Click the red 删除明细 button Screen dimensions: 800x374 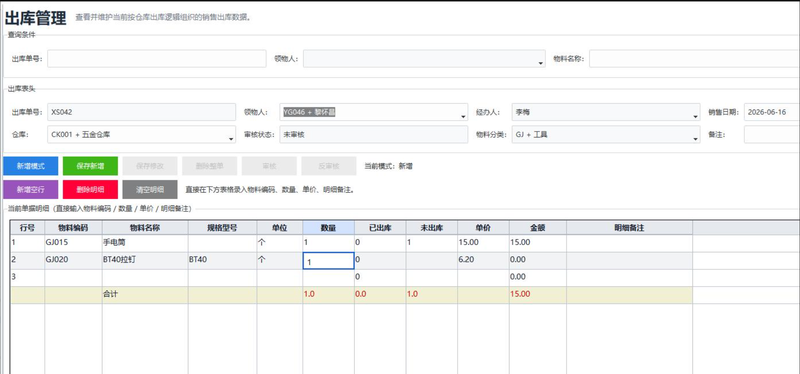(90, 189)
